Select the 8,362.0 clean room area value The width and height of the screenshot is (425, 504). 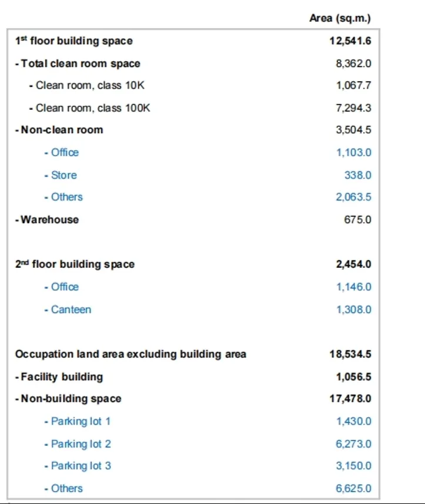click(353, 63)
